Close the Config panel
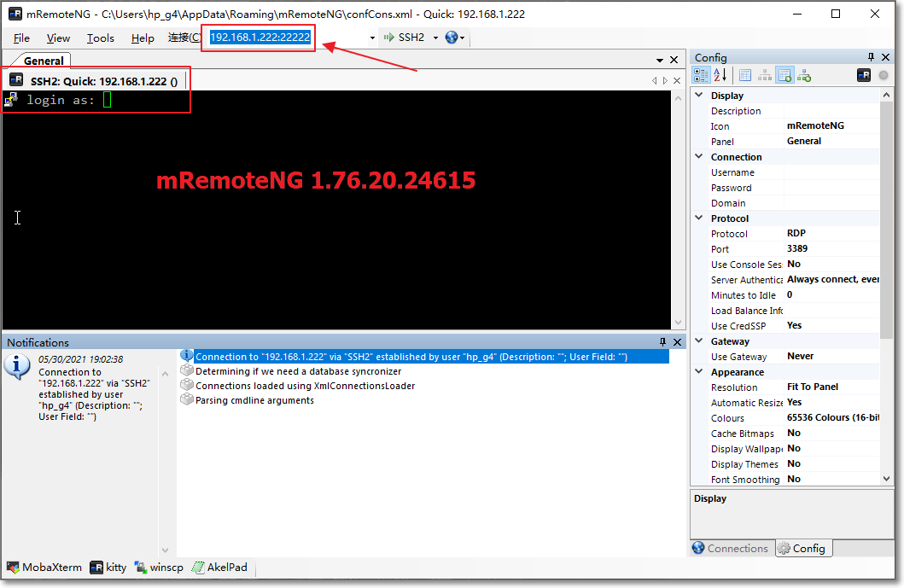 point(886,57)
